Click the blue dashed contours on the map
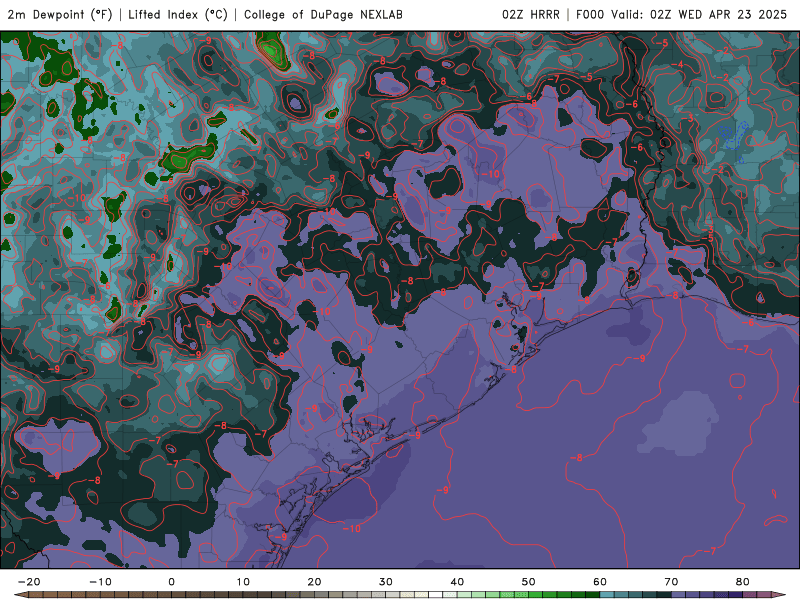 735,140
